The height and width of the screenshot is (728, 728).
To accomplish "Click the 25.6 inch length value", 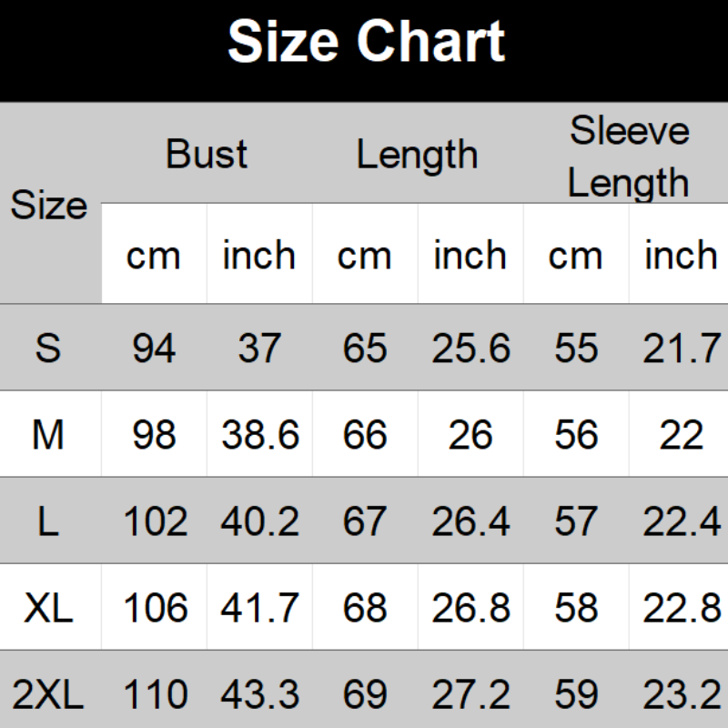I will (470, 349).
